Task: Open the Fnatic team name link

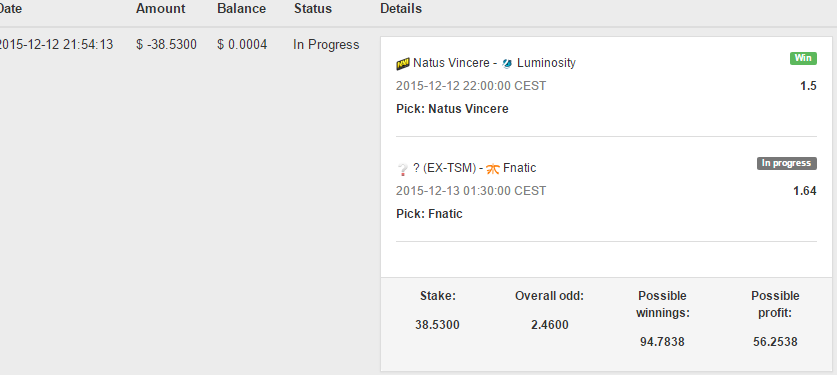Action: pyautogui.click(x=519, y=168)
